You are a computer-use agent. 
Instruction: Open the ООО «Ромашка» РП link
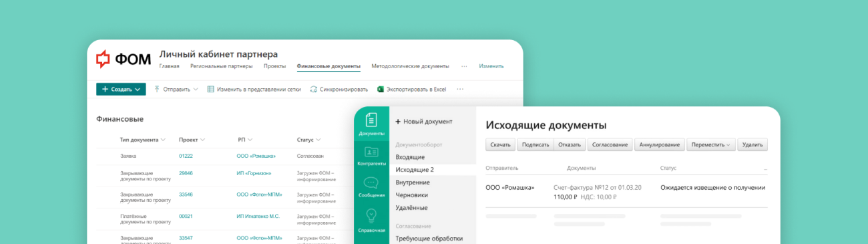pyautogui.click(x=256, y=156)
